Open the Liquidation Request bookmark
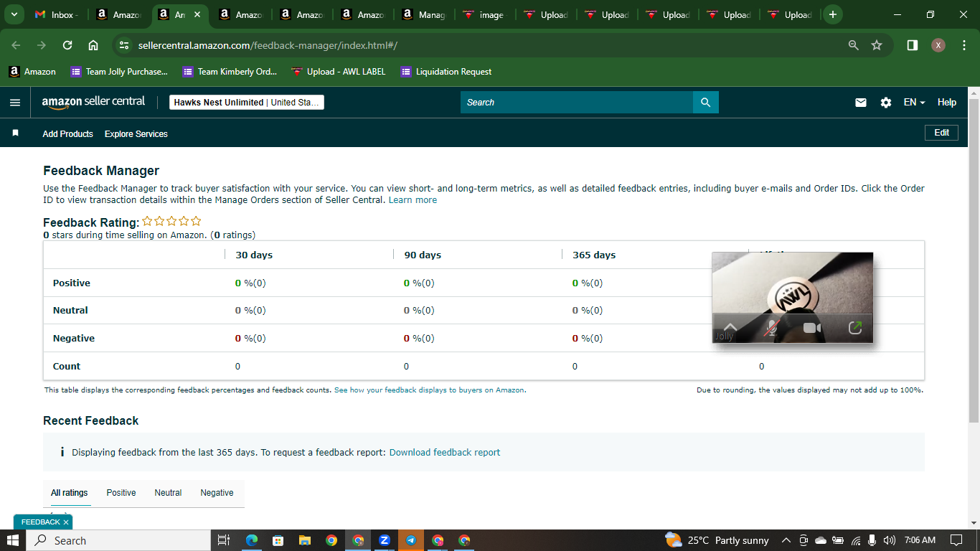Screen dimensions: 980x551 [446, 72]
